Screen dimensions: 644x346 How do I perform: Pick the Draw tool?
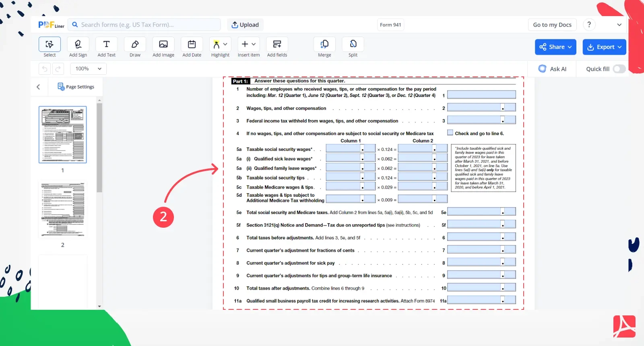(135, 44)
